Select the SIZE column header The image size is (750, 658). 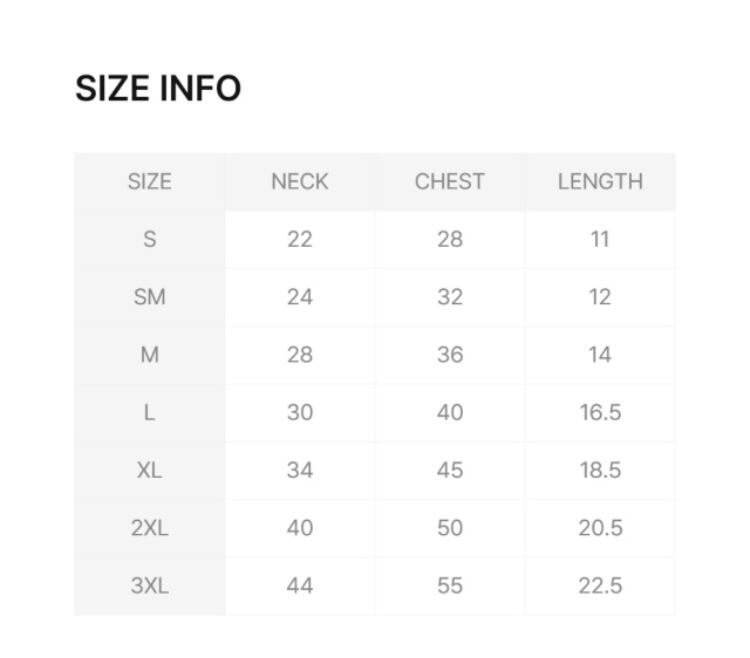(x=150, y=182)
